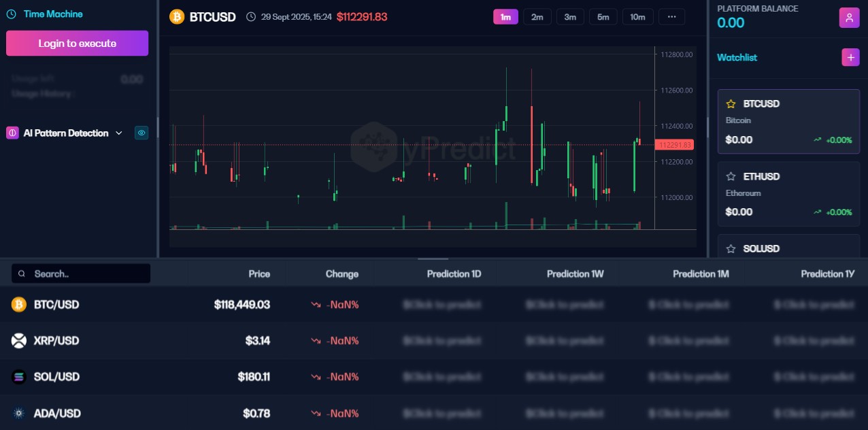Screen dimensions: 868x430
Task: Click the $112291.83 price in chart header
Action: [x=362, y=17]
